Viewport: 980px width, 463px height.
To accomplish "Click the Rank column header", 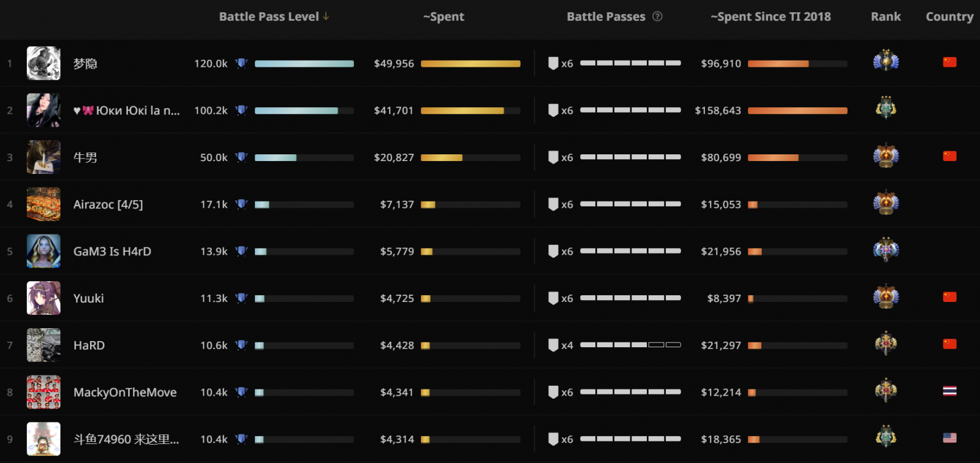I will pyautogui.click(x=886, y=17).
